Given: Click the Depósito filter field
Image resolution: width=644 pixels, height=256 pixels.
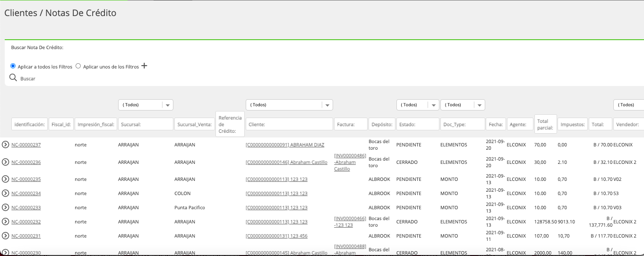Looking at the screenshot, I should pyautogui.click(x=382, y=124).
